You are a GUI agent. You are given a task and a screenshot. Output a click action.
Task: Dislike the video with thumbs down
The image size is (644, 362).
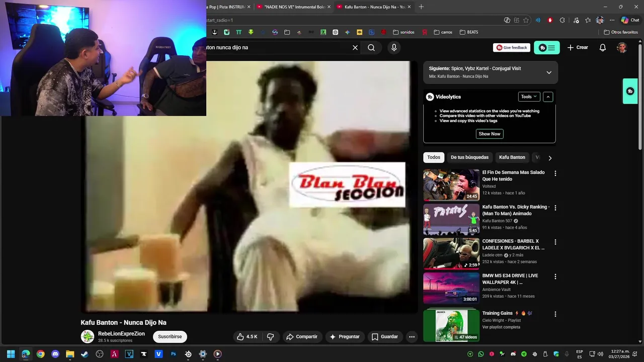(x=270, y=337)
